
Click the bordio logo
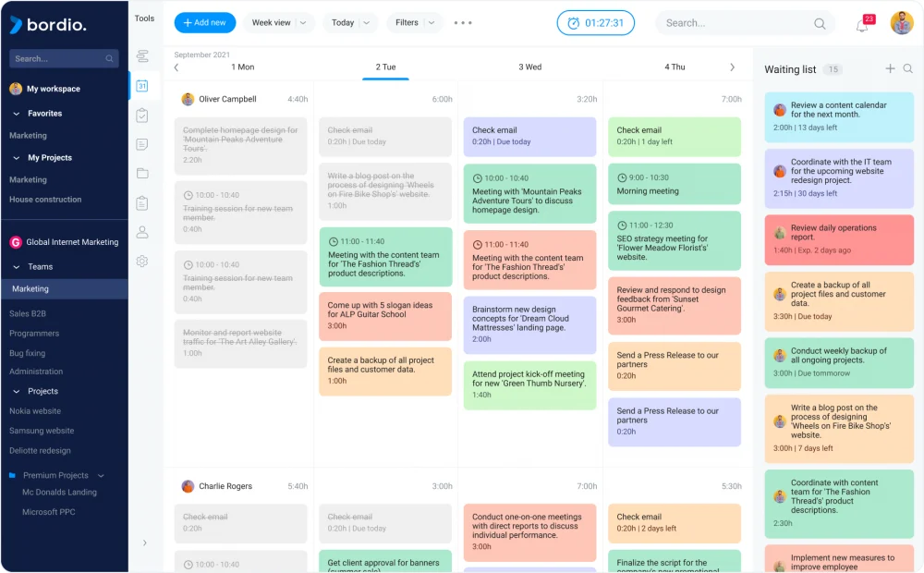(x=48, y=25)
